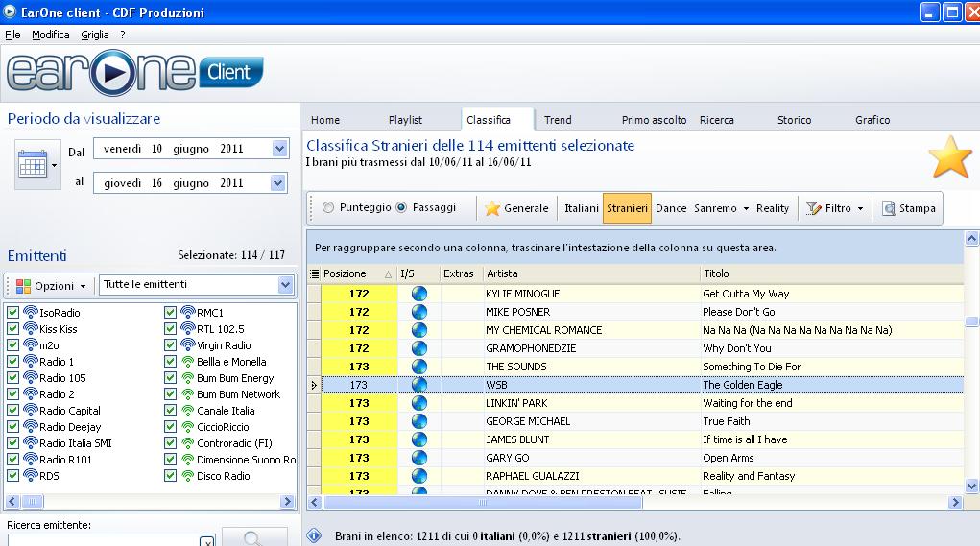
Task: Select the Passaggi radio button
Action: tap(401, 207)
